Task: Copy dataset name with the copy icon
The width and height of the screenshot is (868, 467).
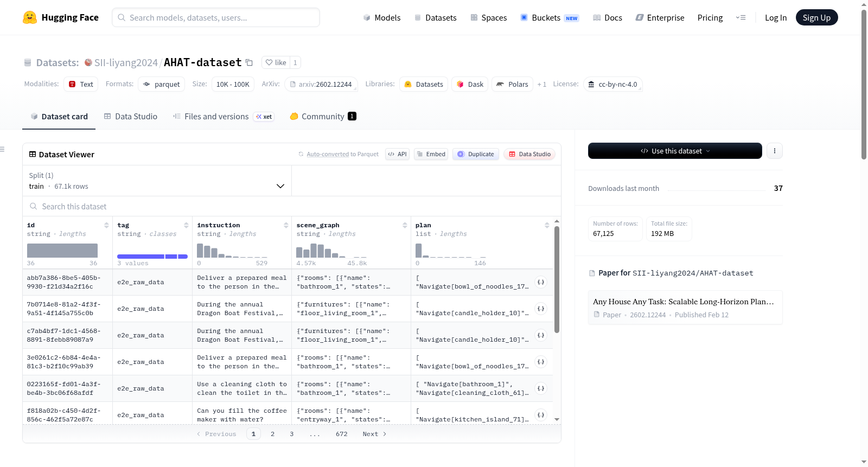Action: point(249,62)
